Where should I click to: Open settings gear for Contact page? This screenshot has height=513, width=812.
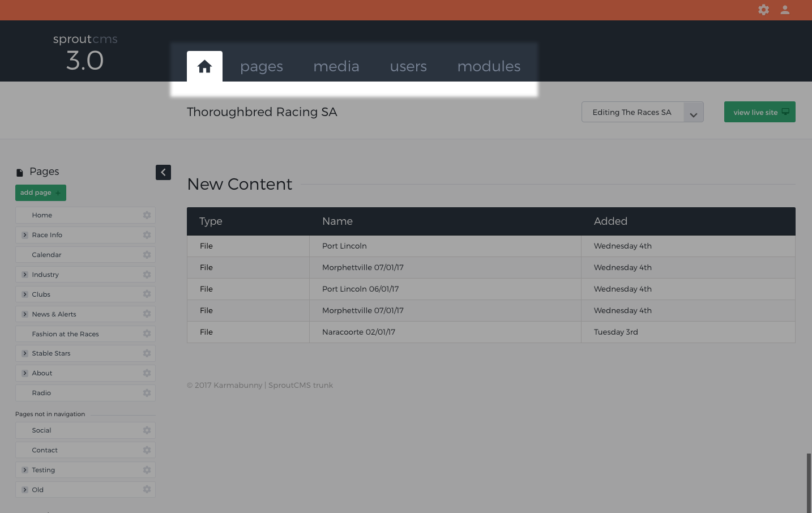pyautogui.click(x=147, y=450)
